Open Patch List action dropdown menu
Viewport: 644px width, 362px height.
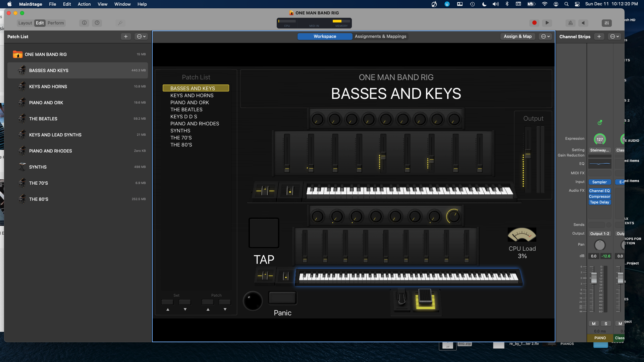tap(141, 37)
